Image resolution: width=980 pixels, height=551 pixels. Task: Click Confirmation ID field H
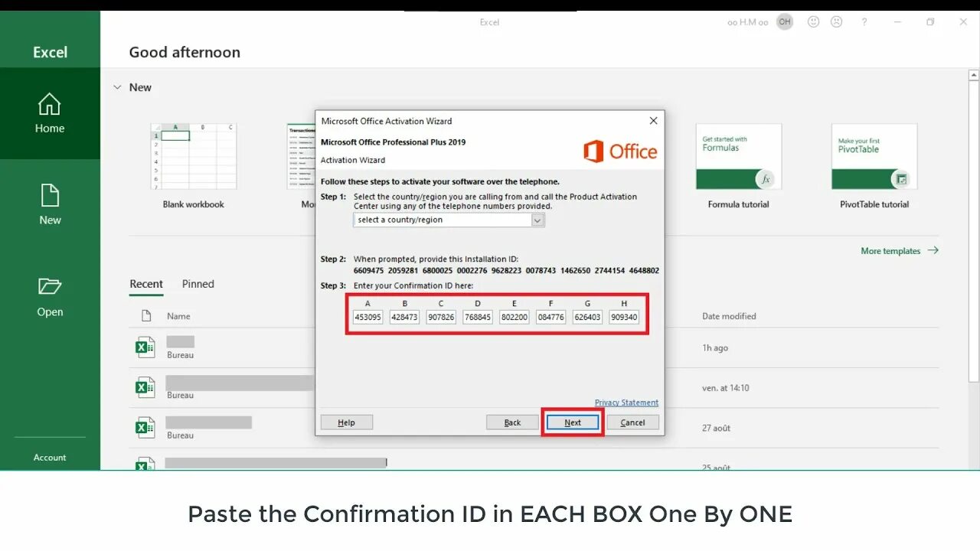tap(624, 317)
